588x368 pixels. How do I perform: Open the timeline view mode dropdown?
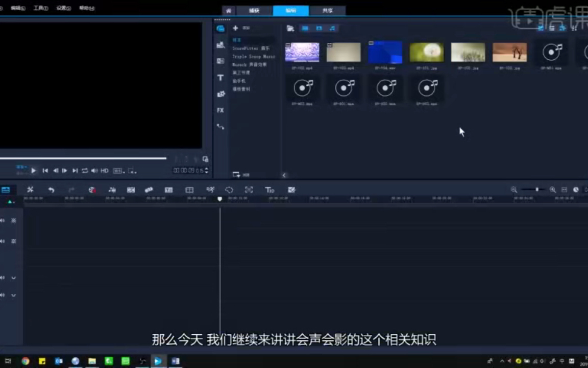pyautogui.click(x=6, y=190)
